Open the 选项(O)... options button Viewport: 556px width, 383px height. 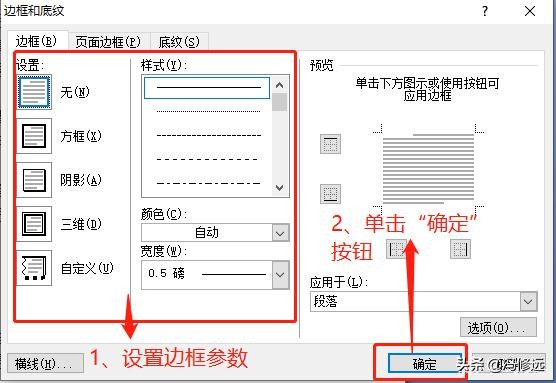pyautogui.click(x=498, y=327)
